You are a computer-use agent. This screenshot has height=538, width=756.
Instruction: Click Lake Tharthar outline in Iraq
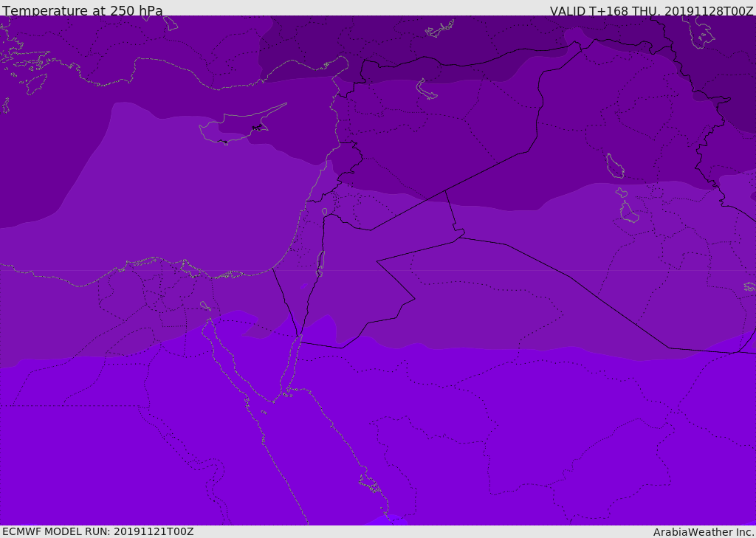point(615,166)
